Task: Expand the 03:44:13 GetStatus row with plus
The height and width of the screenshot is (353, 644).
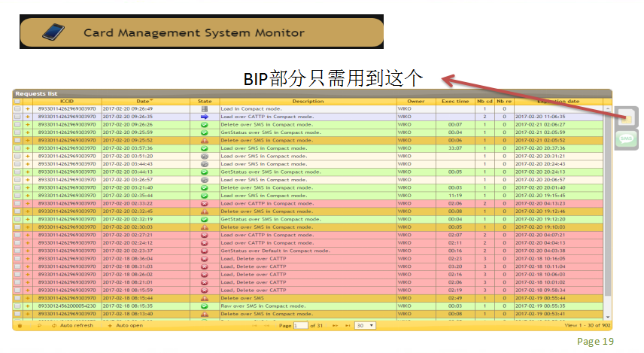Action: tap(28, 172)
